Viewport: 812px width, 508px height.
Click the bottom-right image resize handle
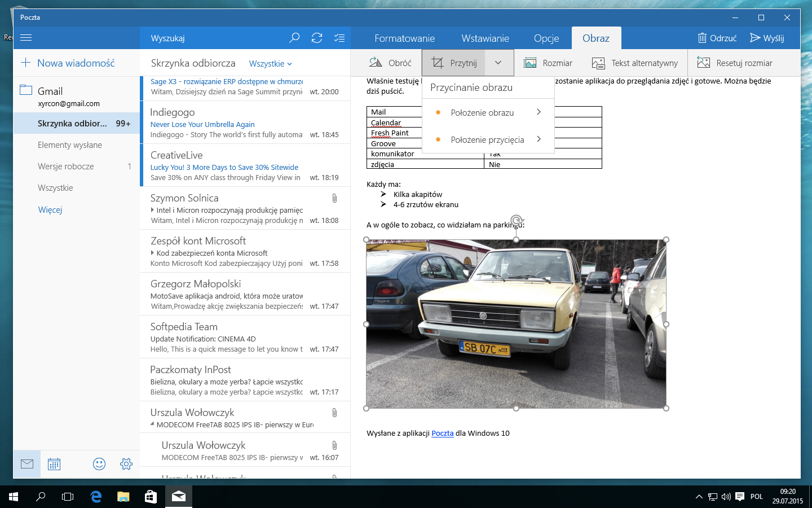coord(666,408)
